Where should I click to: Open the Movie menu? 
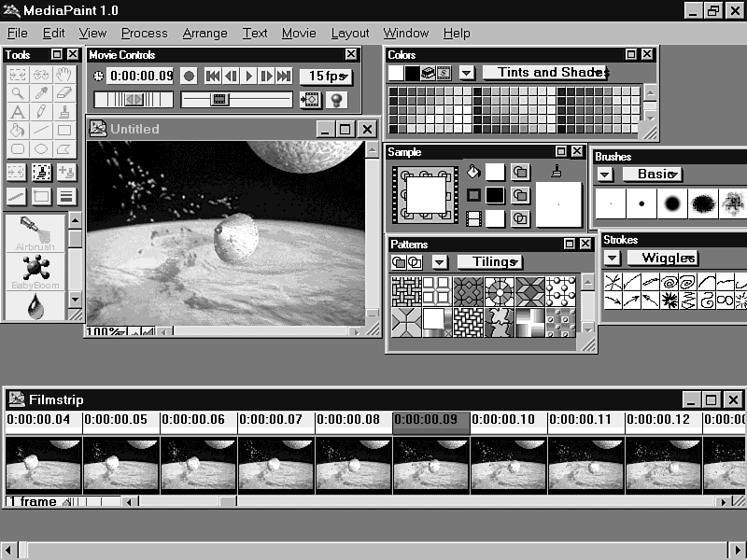(299, 33)
